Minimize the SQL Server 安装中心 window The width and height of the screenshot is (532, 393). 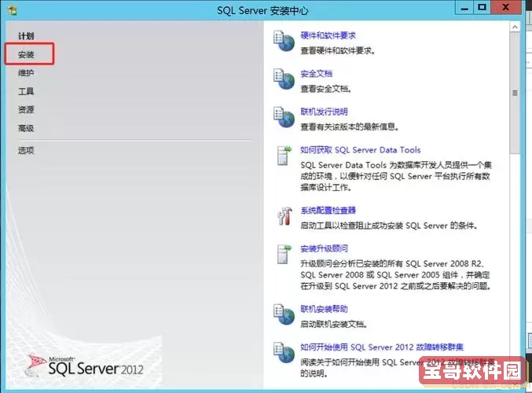(464, 8)
